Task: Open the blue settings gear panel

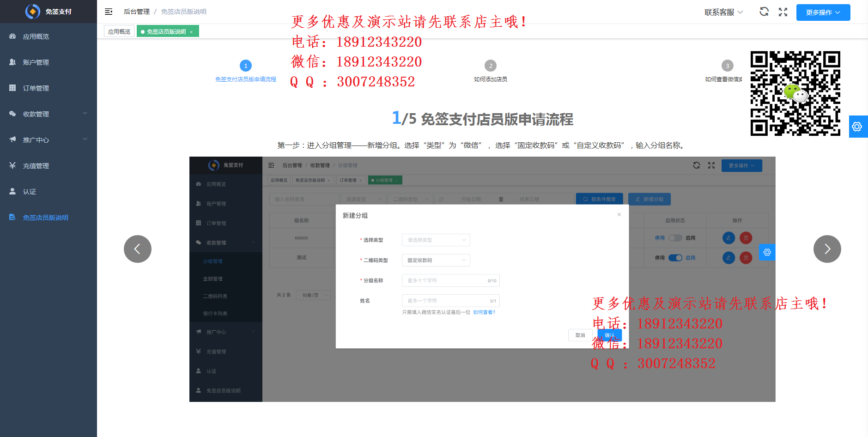Action: [x=857, y=127]
